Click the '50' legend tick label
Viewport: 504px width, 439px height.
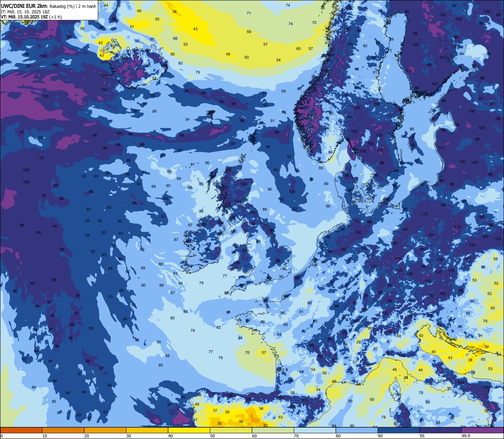click(x=212, y=436)
